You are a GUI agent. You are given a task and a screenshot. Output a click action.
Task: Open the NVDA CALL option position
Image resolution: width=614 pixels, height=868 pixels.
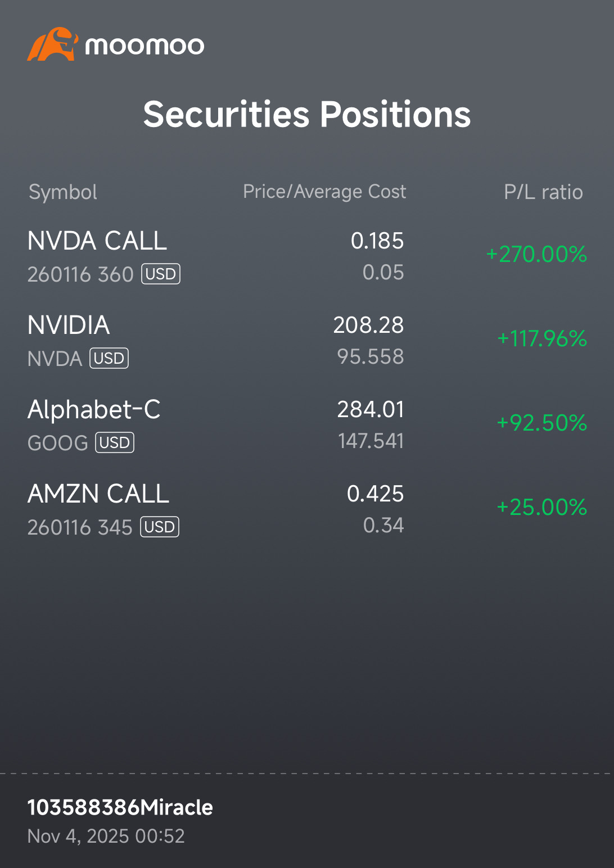[x=97, y=241]
